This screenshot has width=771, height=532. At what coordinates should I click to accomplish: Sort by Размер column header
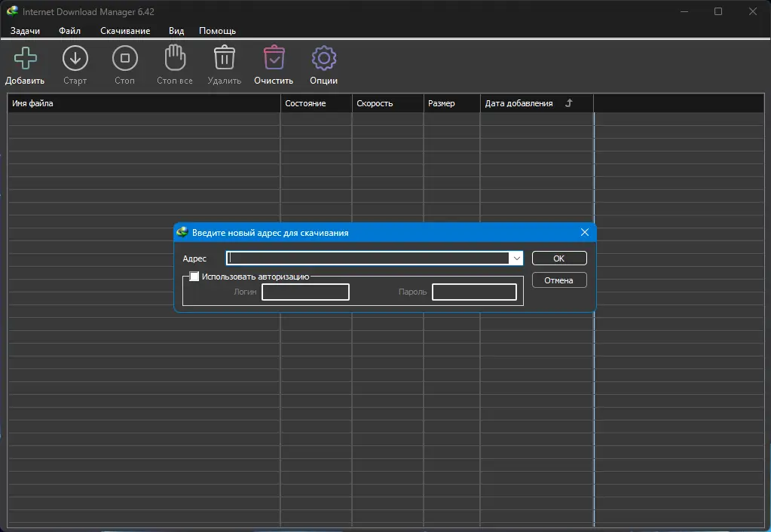pos(452,103)
